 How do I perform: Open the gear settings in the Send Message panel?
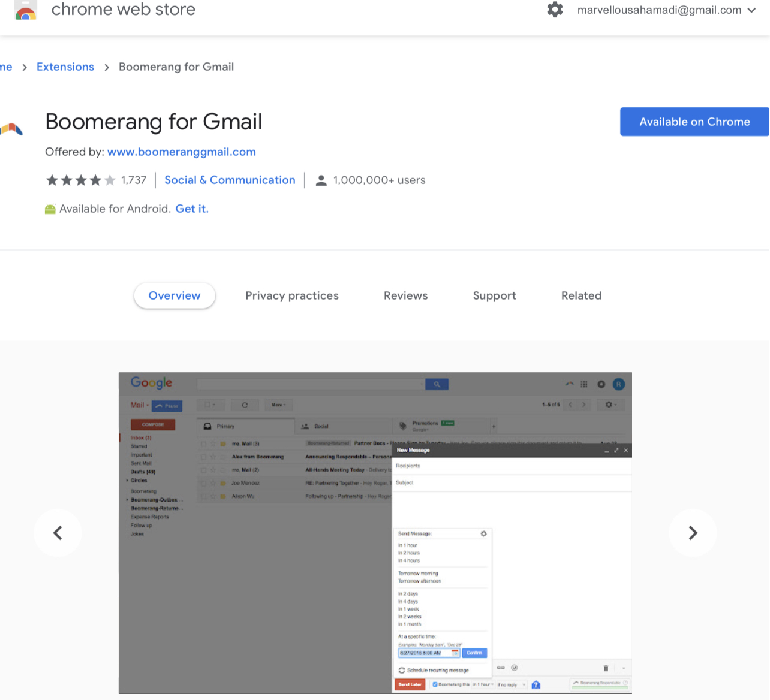point(483,533)
